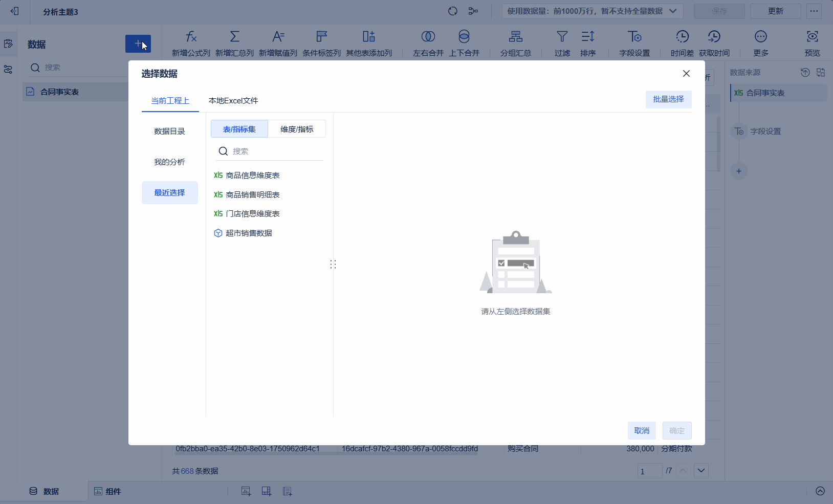Select 新增汇总列 tool

234,43
